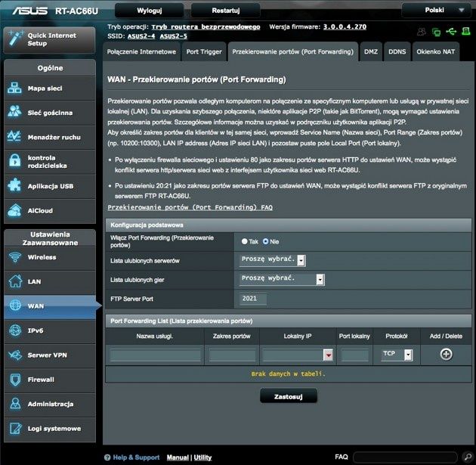This screenshot has height=465, width=476.
Task: Click firmware version 3.0.0.4.270 link
Action: tap(345, 26)
